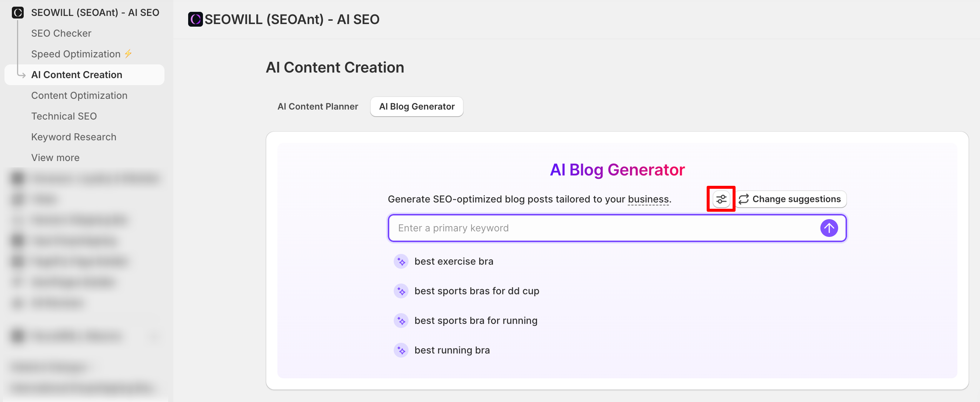The height and width of the screenshot is (402, 980).
Task: Open the blog generator settings sliders icon
Action: point(721,199)
